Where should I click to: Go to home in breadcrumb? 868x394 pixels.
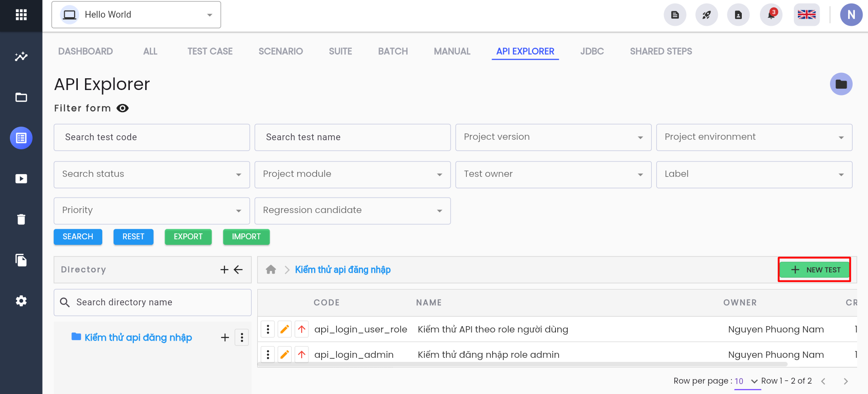coord(271,270)
